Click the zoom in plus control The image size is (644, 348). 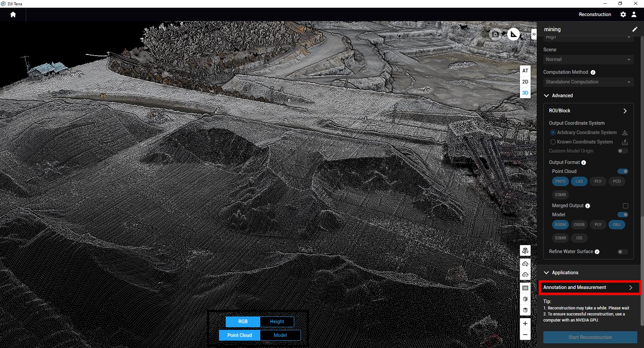click(x=525, y=324)
